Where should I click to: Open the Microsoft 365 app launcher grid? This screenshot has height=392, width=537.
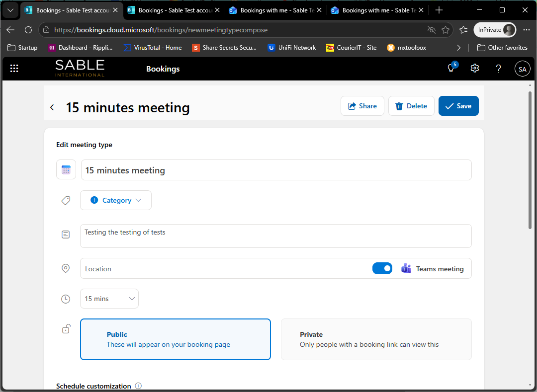[x=14, y=69]
